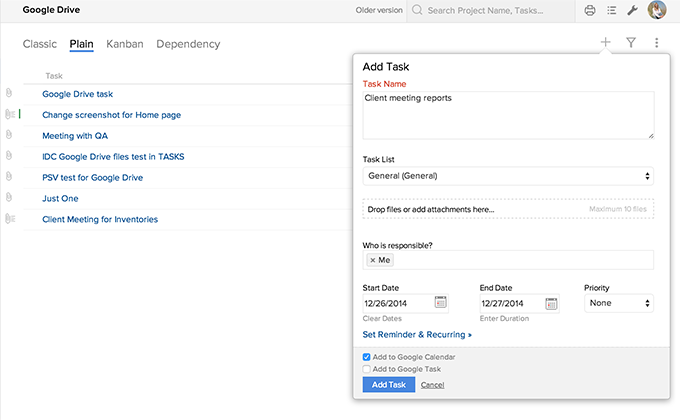Screen dimensions: 680x420
Task: Click attachment icon beside Just One
Action: coord(9,197)
